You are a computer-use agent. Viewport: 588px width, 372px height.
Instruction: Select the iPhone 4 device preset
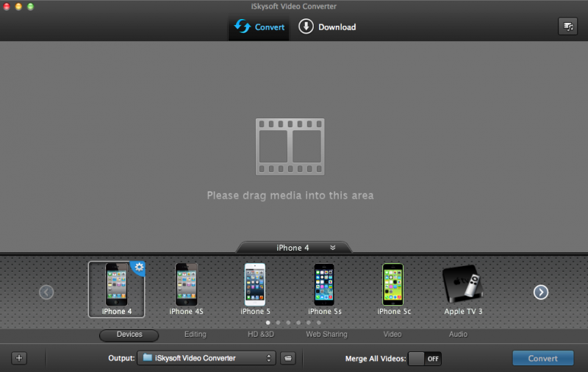[x=114, y=285]
